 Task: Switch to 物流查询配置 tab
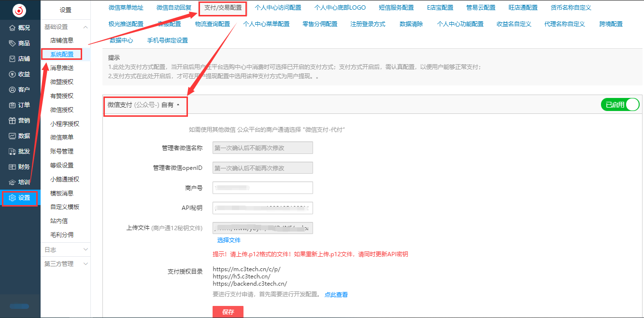pyautogui.click(x=213, y=24)
